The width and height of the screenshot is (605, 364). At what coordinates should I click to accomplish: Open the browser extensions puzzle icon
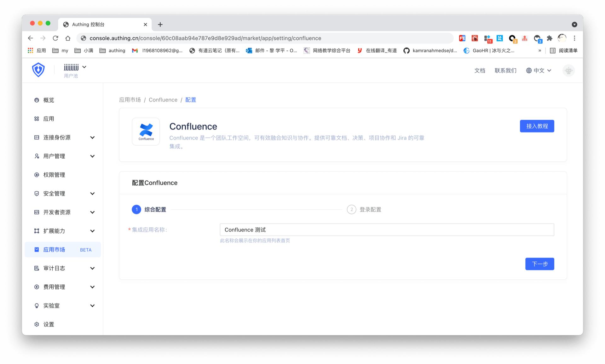tap(550, 38)
